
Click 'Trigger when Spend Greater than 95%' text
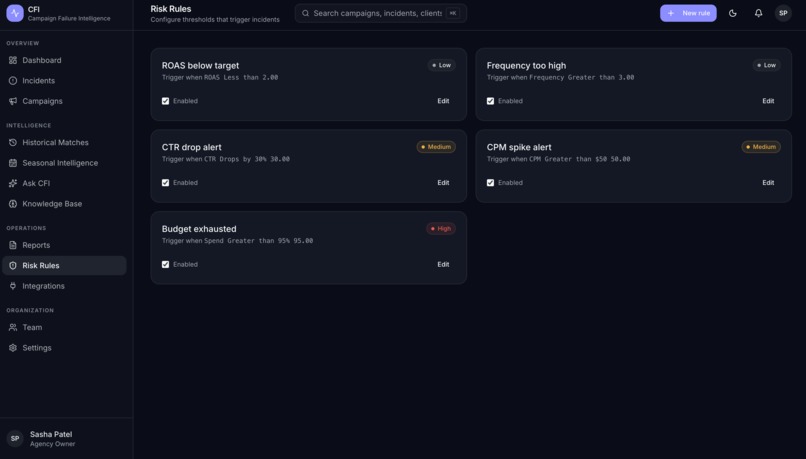(237, 241)
